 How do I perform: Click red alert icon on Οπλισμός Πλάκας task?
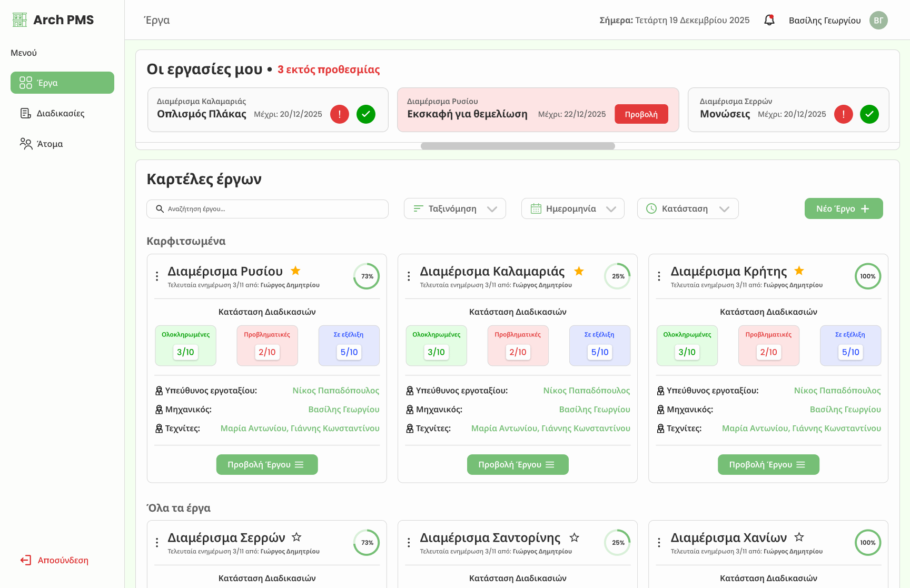pos(339,114)
